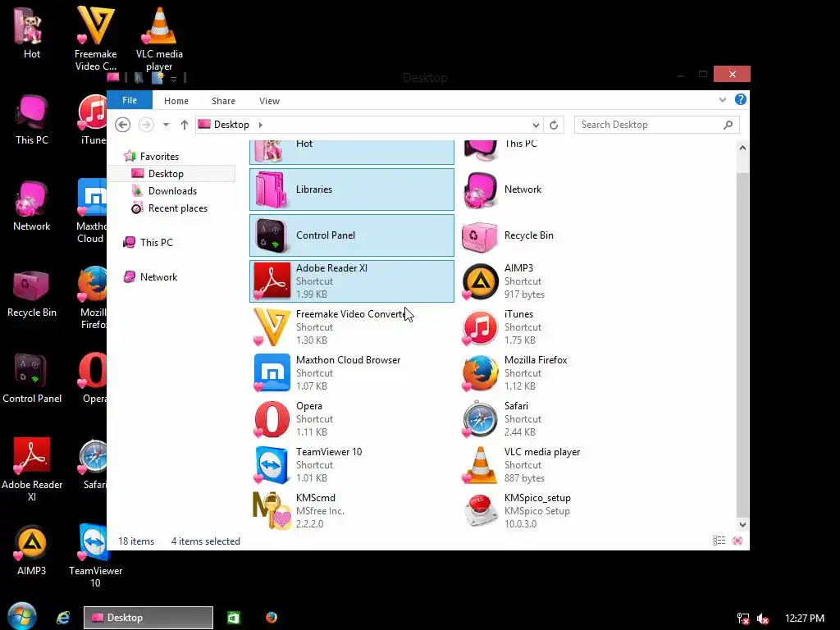Click Freemake Video Converter desktop icon
Screen dimensions: 840x630
[x=95, y=39]
